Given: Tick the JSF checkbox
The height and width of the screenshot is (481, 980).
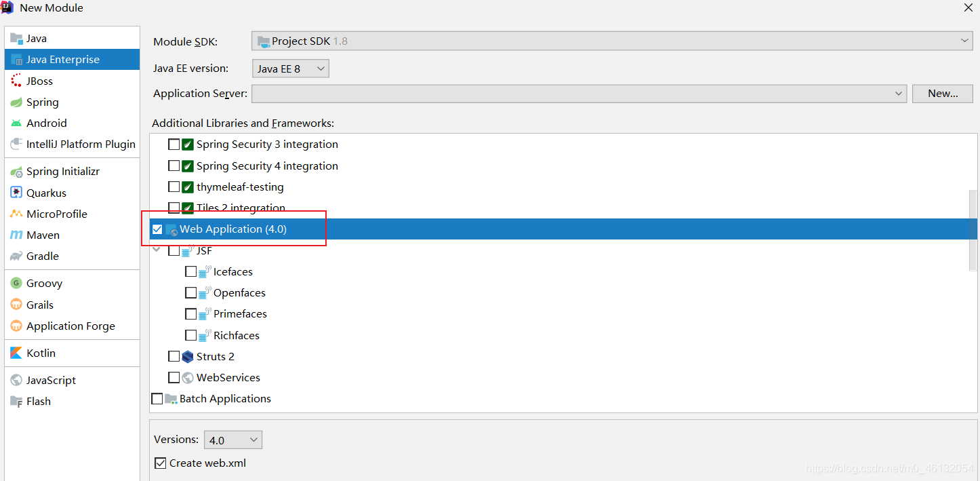Looking at the screenshot, I should [x=174, y=250].
